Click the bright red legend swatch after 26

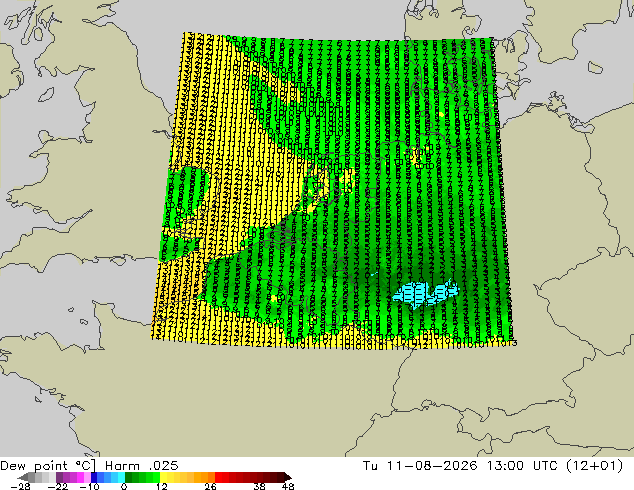[x=218, y=477]
